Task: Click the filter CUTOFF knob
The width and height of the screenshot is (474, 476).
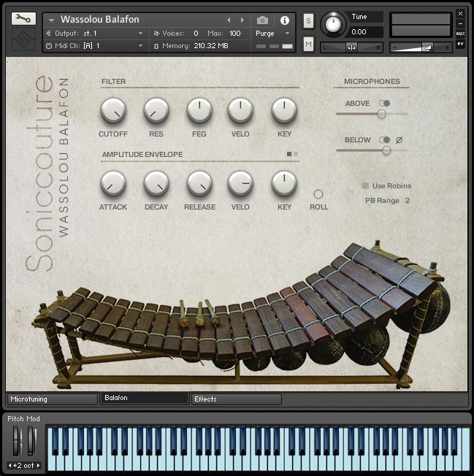Action: 113,111
